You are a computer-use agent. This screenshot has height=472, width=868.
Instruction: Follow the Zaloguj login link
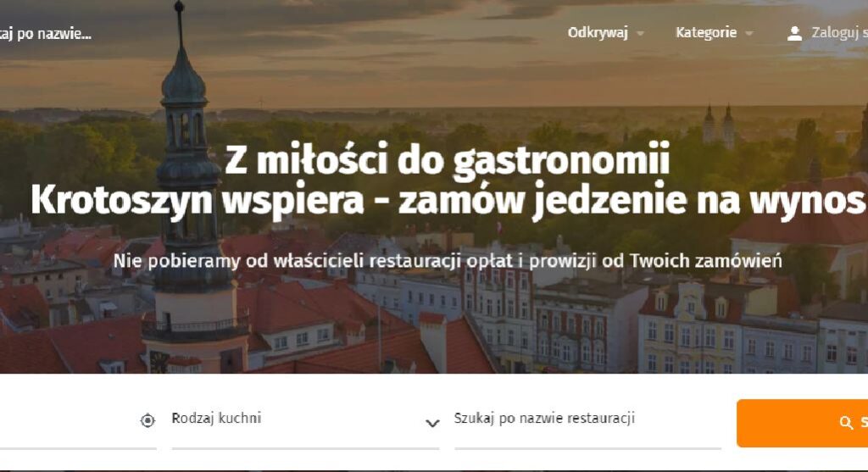coord(839,33)
